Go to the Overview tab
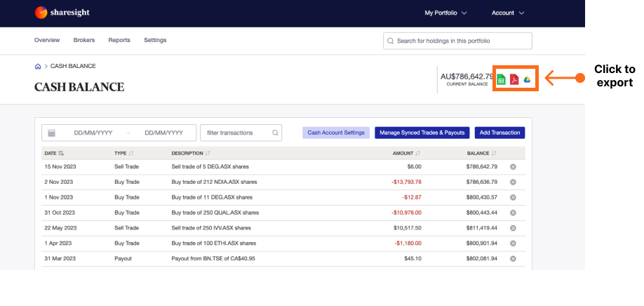This screenshot has width=644, height=306. point(47,40)
